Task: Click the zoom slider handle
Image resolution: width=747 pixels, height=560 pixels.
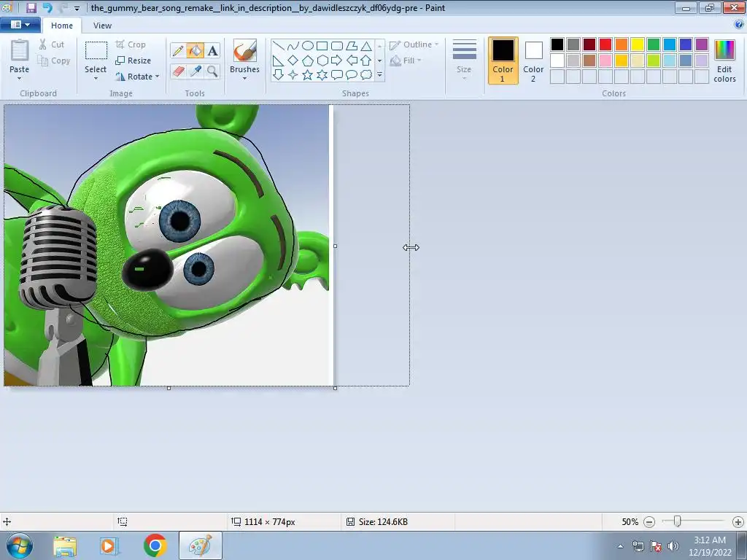Action: click(677, 521)
